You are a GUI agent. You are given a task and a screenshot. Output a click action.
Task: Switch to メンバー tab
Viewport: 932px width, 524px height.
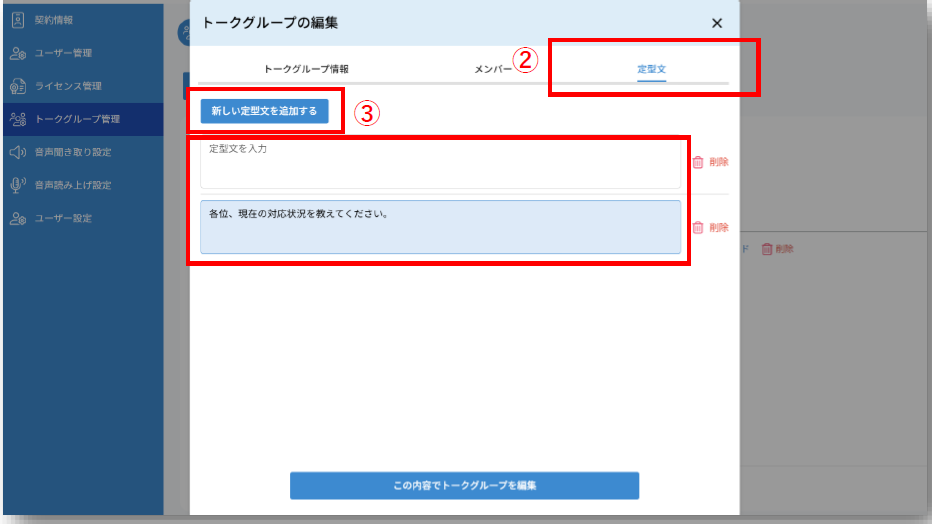click(x=493, y=70)
